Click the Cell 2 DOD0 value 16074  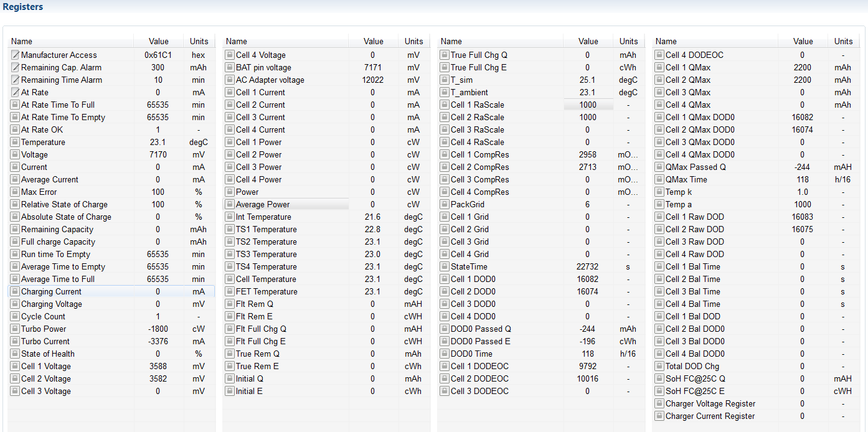tap(588, 291)
